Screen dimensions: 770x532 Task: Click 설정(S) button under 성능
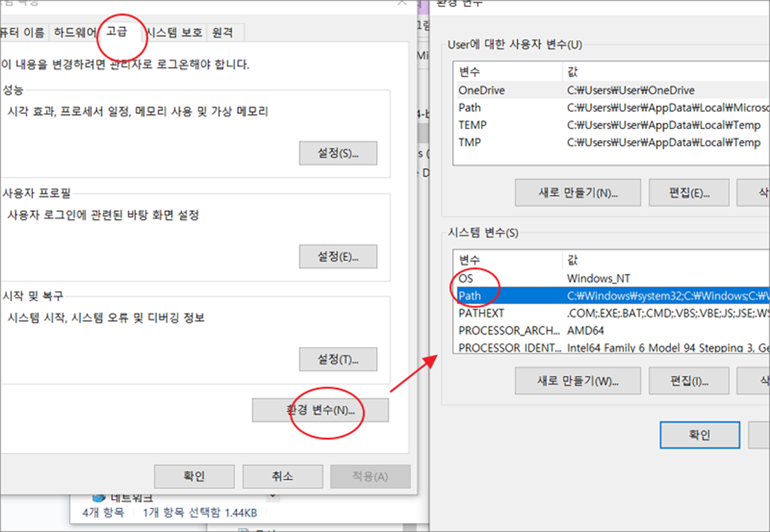338,153
